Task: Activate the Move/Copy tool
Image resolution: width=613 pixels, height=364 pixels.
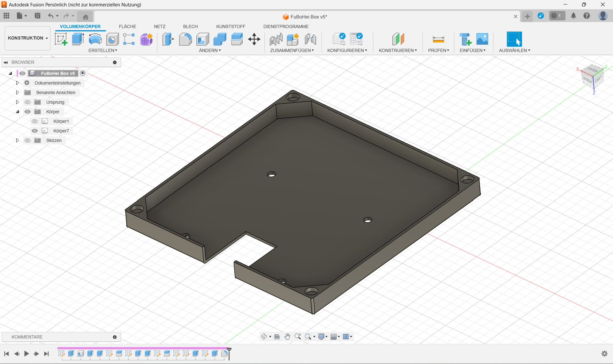Action: coord(254,39)
